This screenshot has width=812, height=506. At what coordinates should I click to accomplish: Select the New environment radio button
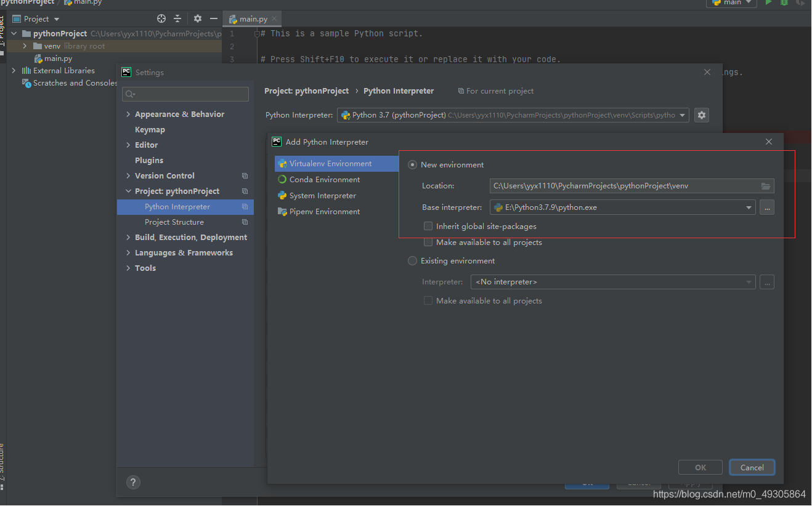(x=413, y=165)
